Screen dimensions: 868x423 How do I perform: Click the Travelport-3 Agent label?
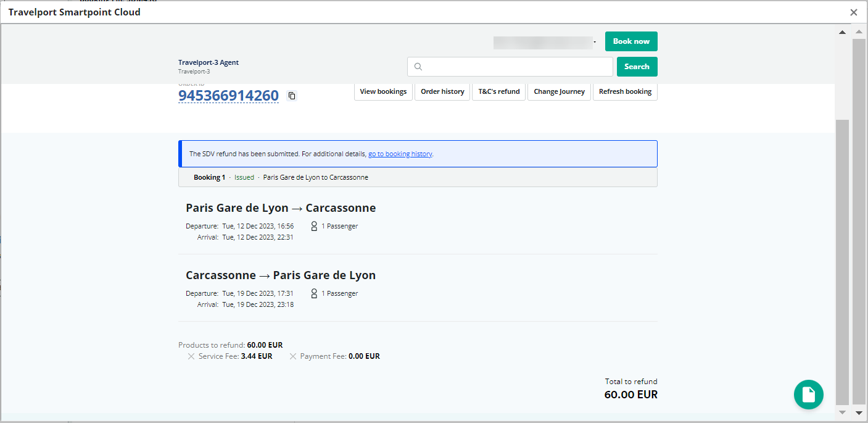pos(209,62)
